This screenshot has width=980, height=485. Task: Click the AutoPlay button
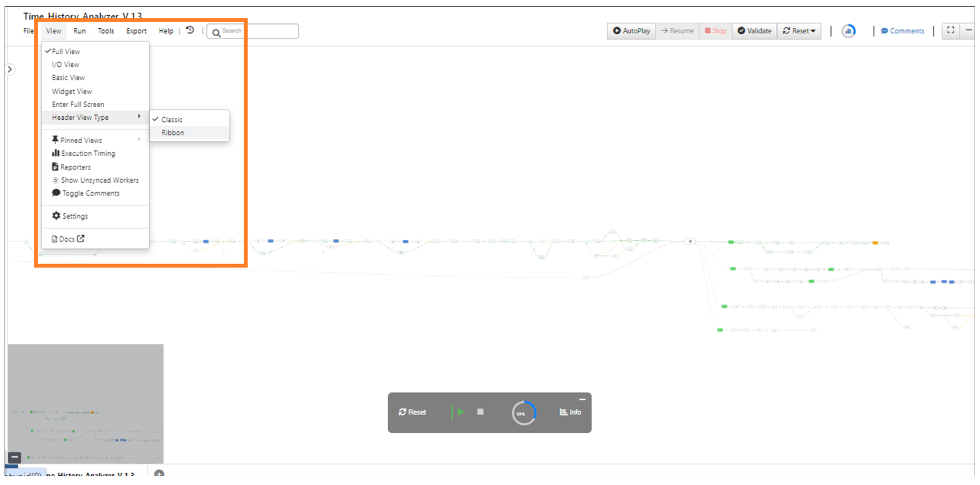point(632,31)
